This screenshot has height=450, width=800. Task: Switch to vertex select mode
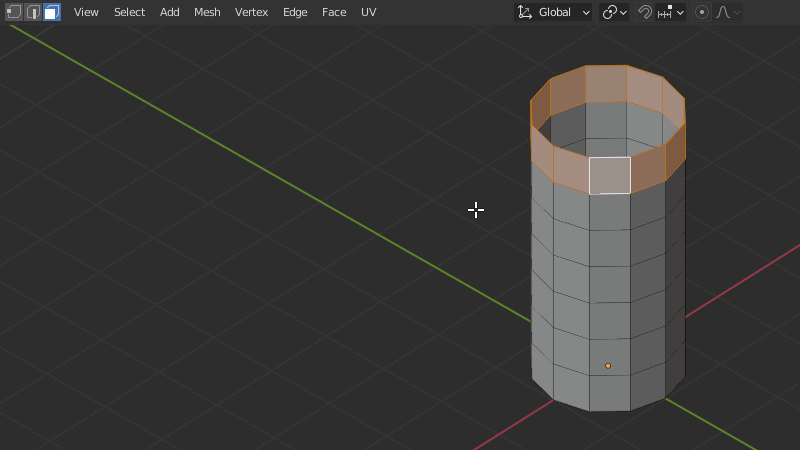coord(14,12)
